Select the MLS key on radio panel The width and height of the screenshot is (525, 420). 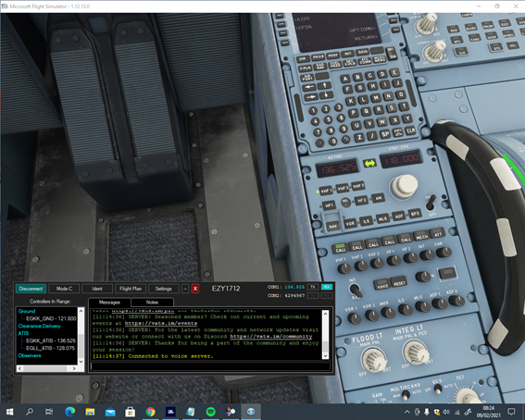382,218
